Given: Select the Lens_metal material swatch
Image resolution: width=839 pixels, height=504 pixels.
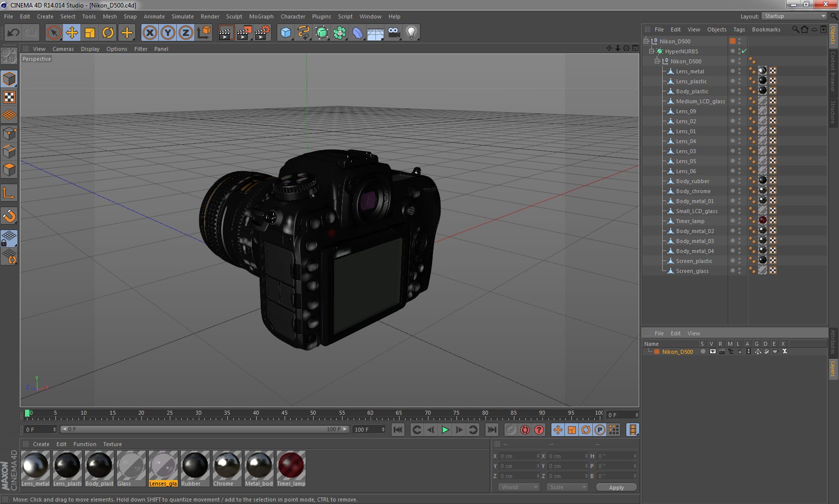Looking at the screenshot, I should (35, 469).
